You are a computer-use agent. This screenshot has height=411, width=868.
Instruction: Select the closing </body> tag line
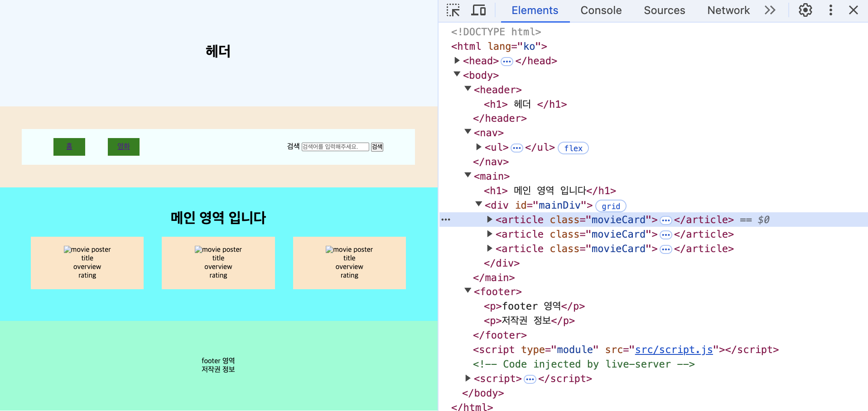(483, 393)
